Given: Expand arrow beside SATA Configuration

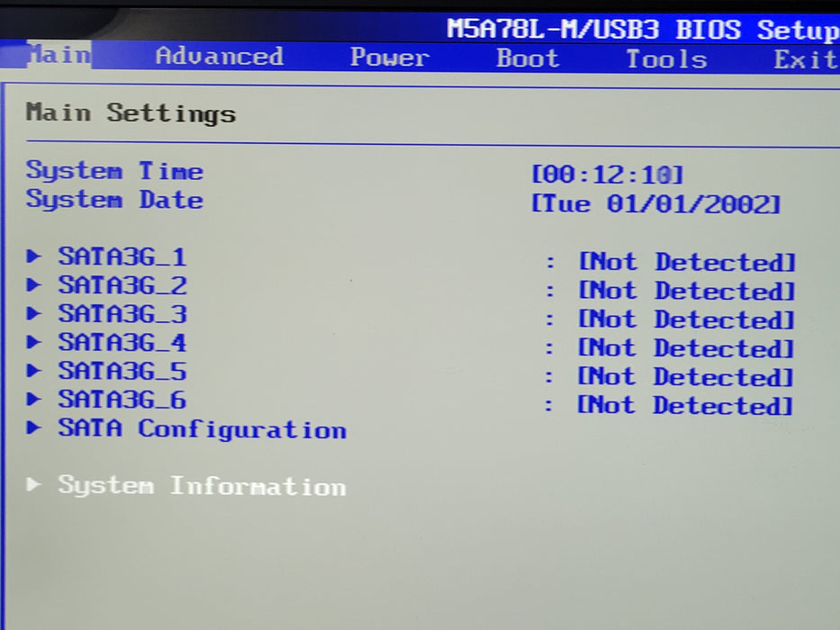Looking at the screenshot, I should click(33, 427).
